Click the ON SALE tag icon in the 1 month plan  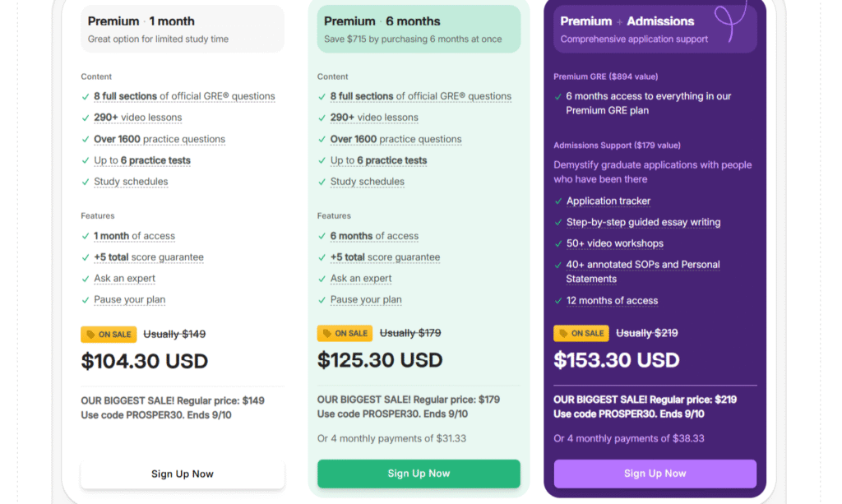point(90,335)
